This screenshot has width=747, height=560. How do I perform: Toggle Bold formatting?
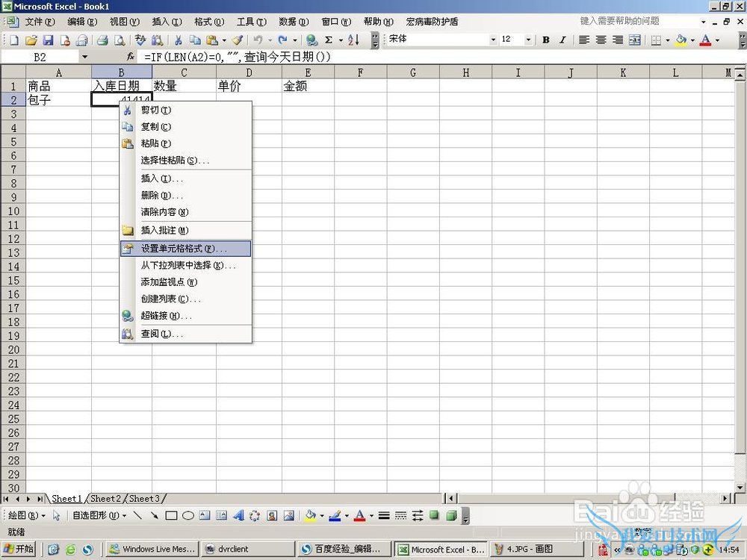[546, 40]
